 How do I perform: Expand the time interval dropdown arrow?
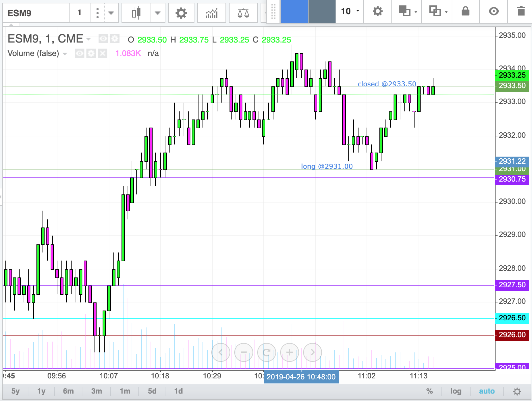(x=111, y=13)
